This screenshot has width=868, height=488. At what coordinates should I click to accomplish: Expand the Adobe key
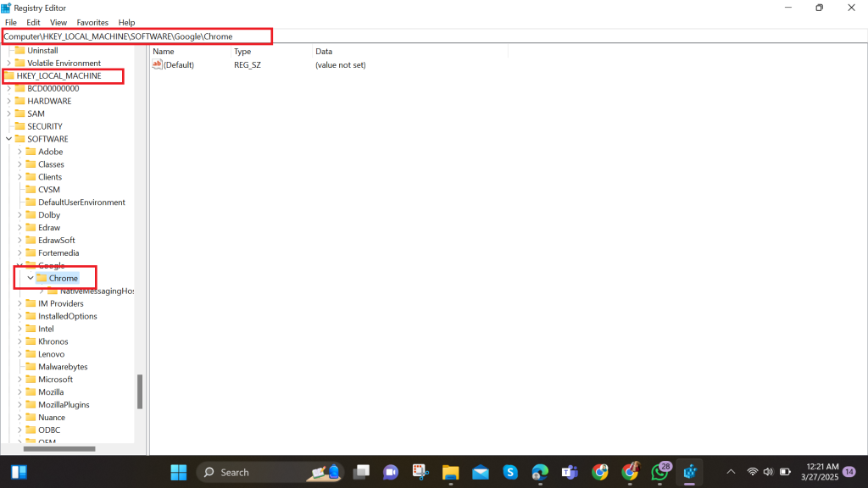tap(20, 152)
